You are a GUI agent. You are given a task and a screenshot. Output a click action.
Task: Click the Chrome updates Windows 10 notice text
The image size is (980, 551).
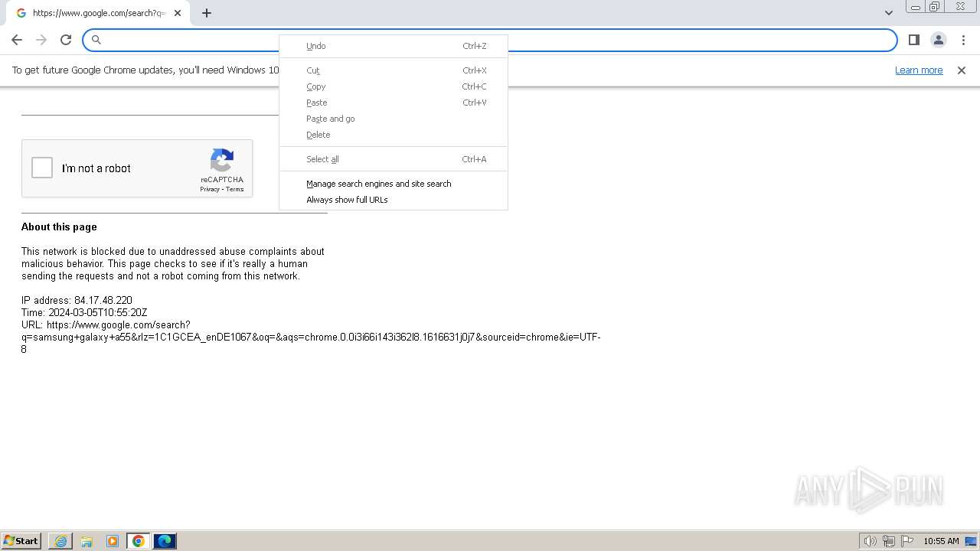tap(145, 70)
